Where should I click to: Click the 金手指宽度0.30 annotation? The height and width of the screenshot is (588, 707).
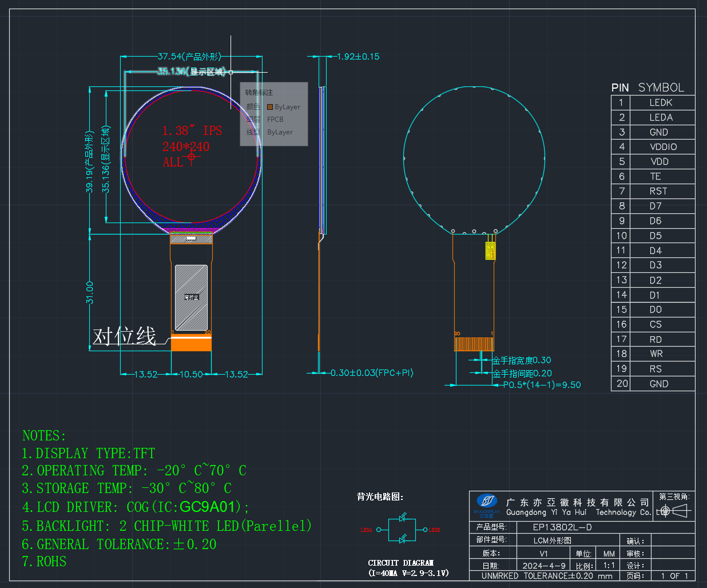[522, 360]
